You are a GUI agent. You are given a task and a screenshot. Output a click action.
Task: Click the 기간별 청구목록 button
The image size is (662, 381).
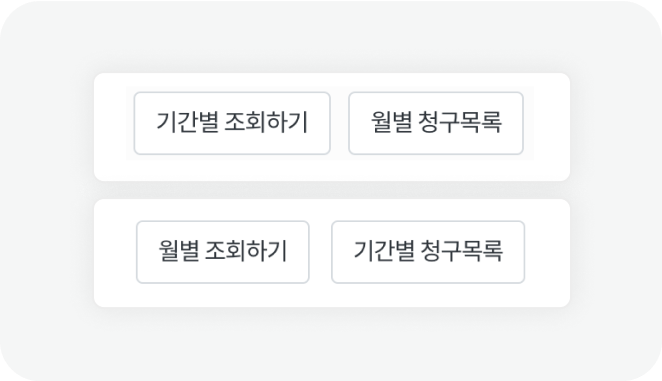click(428, 252)
